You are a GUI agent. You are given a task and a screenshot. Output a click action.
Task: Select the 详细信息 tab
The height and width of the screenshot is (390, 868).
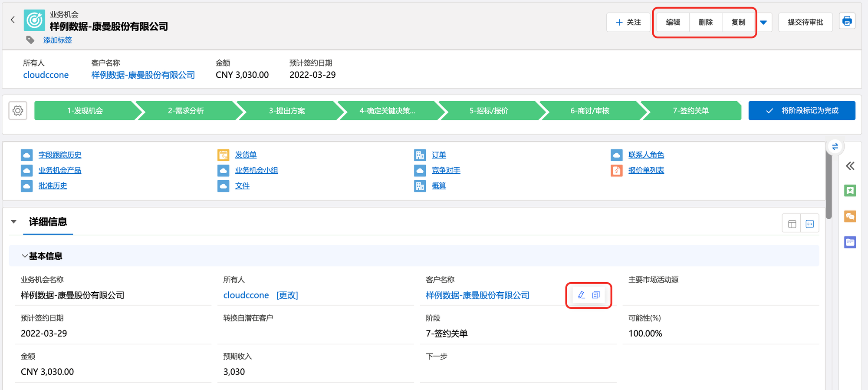tap(48, 222)
